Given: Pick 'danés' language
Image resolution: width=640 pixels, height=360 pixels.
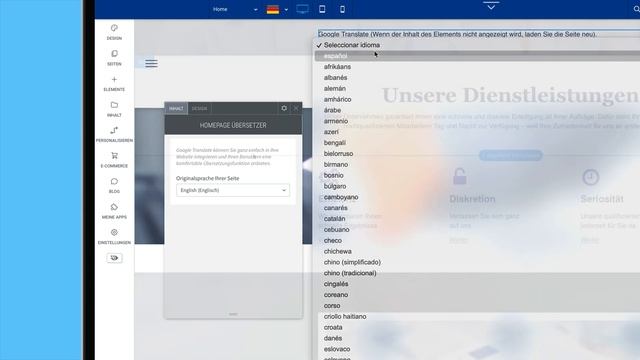Looking at the screenshot, I should 333,338.
